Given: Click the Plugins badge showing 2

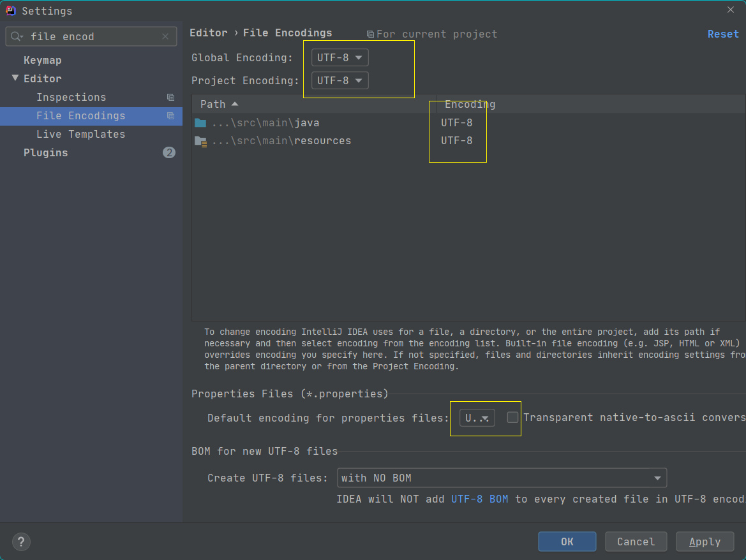Looking at the screenshot, I should 169,152.
